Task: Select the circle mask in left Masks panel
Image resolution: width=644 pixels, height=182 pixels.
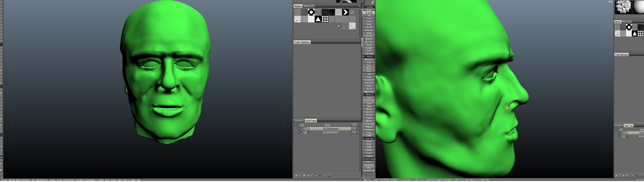Action: (311, 12)
